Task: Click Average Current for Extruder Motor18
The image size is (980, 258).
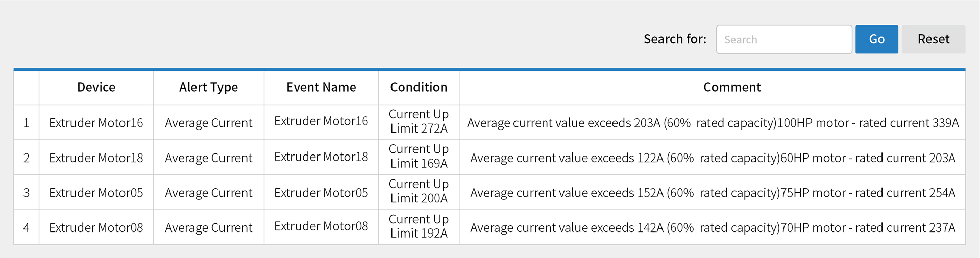Action: pyautogui.click(x=208, y=158)
